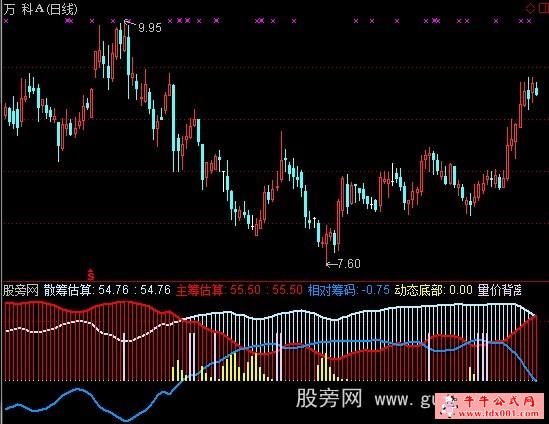The height and width of the screenshot is (424, 549).
Task: Click the 股旁网 indicator name label
Action: (x=20, y=290)
